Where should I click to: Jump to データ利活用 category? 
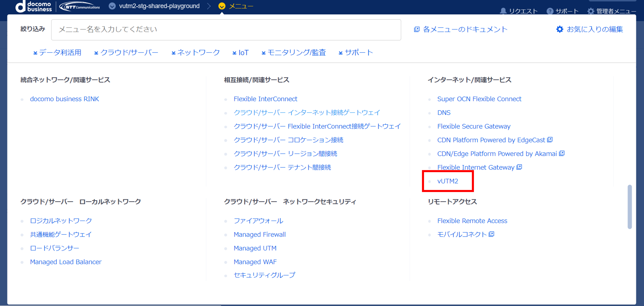coord(60,52)
